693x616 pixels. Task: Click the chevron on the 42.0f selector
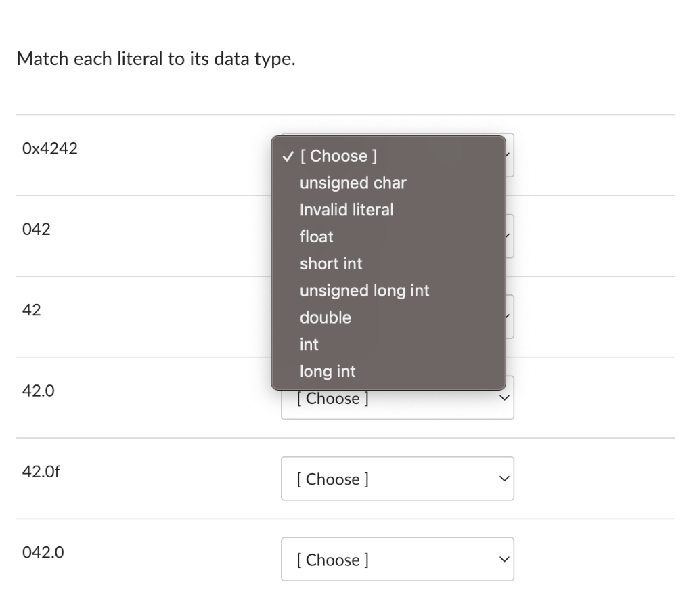click(x=503, y=478)
